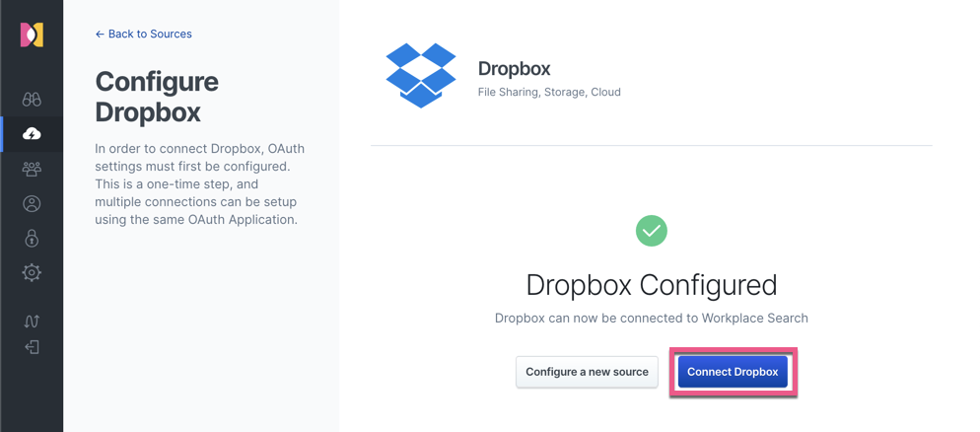Click the Connect Dropbox button
Screen dimensions: 980x432
click(x=733, y=372)
